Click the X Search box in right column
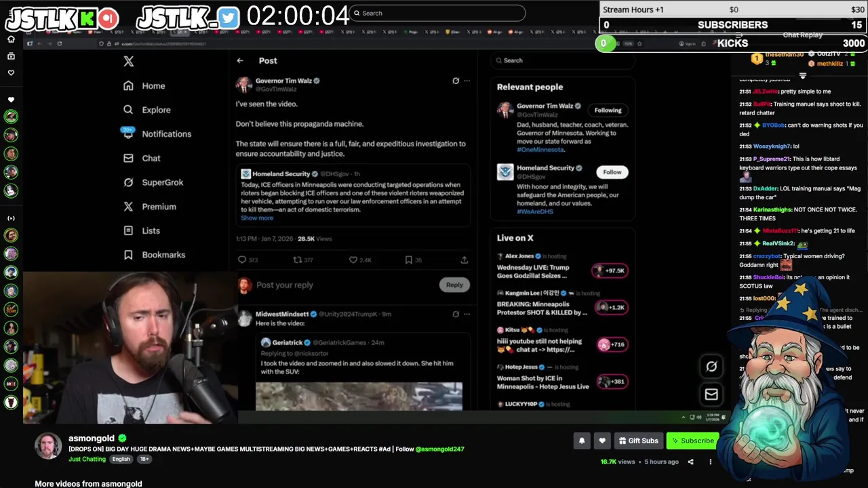 point(562,60)
